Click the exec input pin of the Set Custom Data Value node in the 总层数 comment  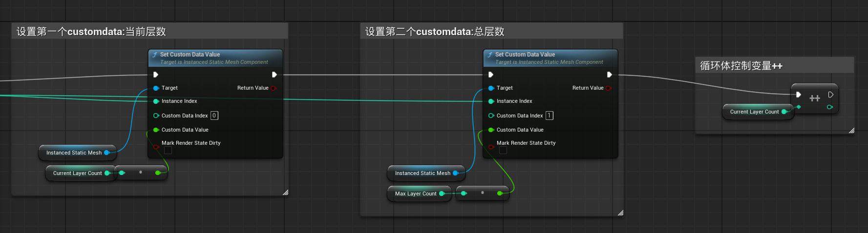[x=491, y=75]
